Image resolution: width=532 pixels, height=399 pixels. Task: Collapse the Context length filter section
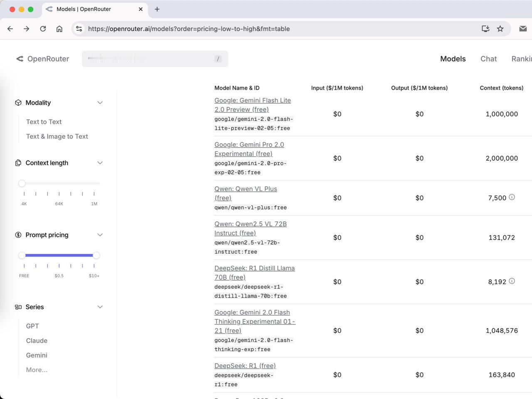(100, 163)
